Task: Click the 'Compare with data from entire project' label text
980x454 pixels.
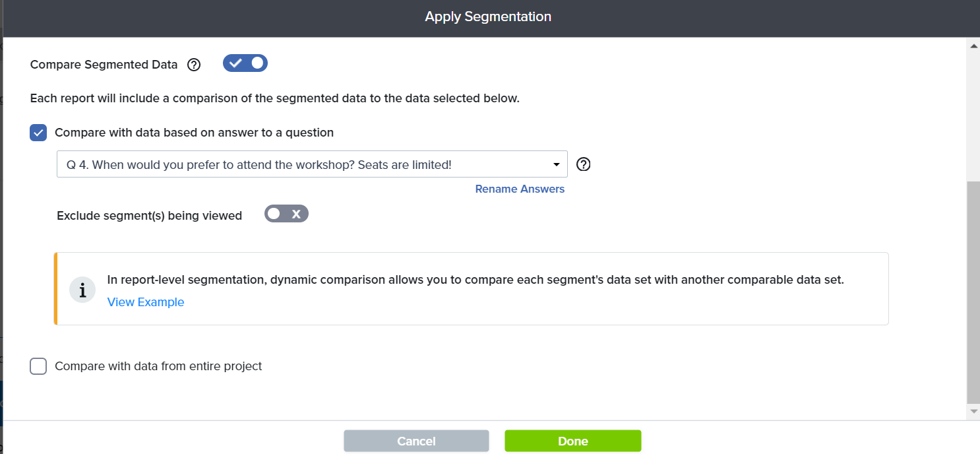Action: [158, 366]
